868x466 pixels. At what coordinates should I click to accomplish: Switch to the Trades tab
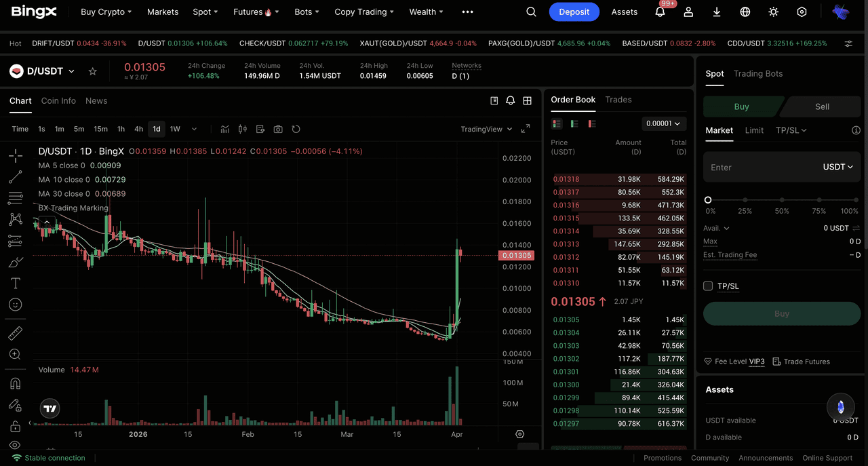click(x=618, y=100)
